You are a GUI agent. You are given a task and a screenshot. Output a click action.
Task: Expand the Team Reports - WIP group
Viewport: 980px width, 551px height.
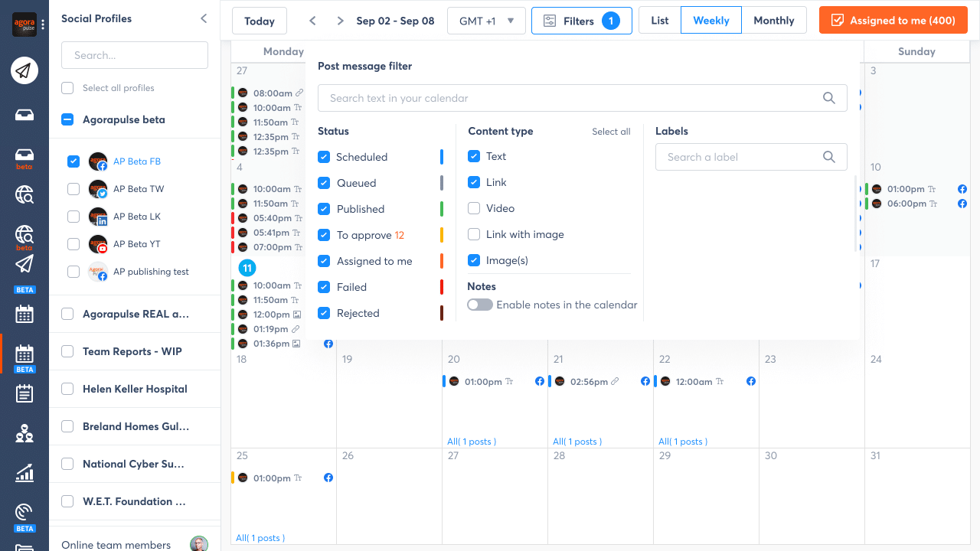pyautogui.click(x=132, y=351)
